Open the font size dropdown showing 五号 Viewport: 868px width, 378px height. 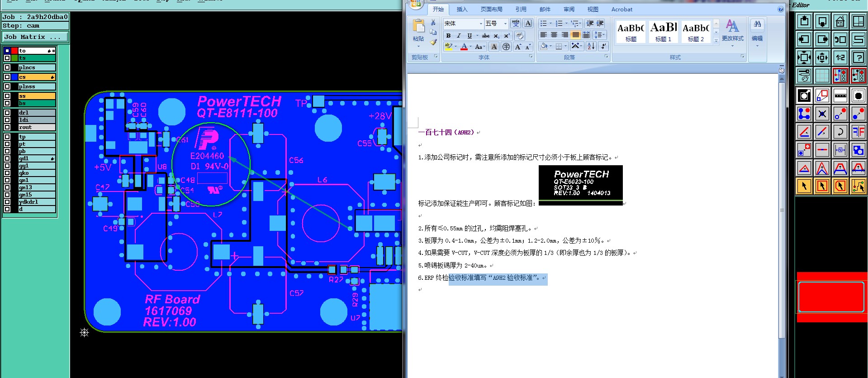point(505,24)
